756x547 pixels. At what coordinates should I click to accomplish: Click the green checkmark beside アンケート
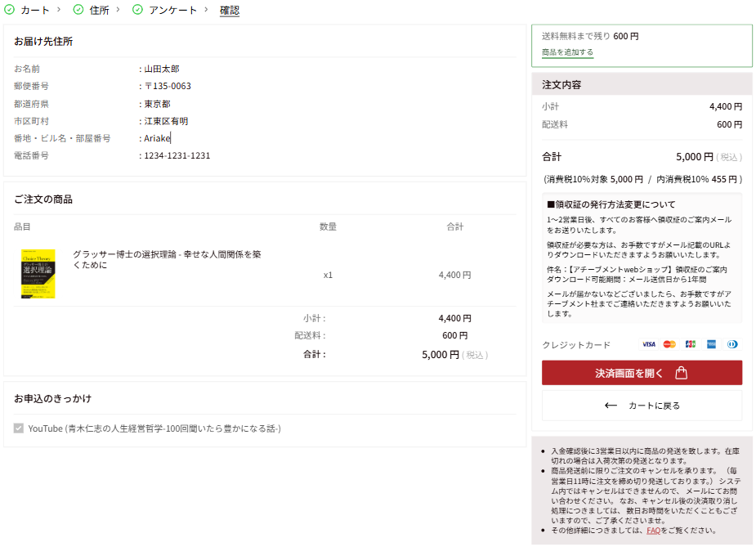pyautogui.click(x=137, y=9)
